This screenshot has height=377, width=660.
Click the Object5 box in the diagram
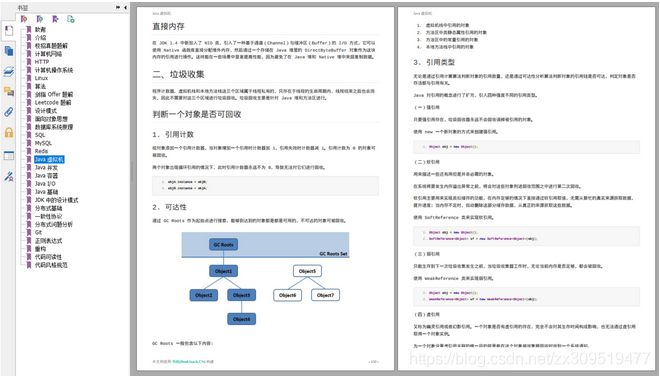[307, 271]
